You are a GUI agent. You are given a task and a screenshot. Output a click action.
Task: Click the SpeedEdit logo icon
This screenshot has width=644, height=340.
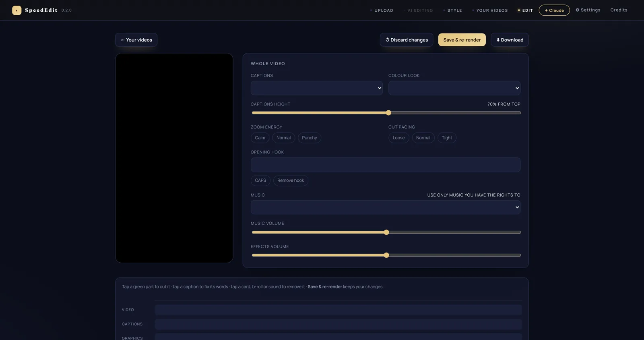click(x=17, y=10)
